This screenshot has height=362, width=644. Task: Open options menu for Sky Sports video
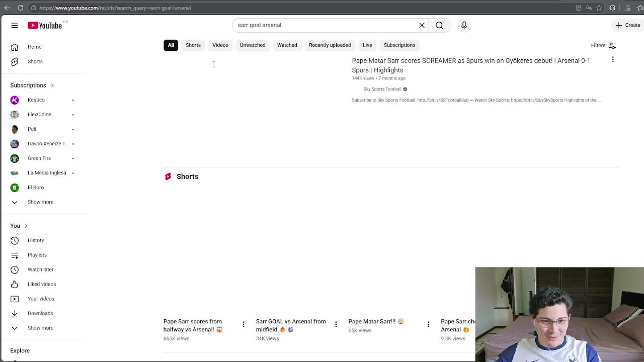613,60
